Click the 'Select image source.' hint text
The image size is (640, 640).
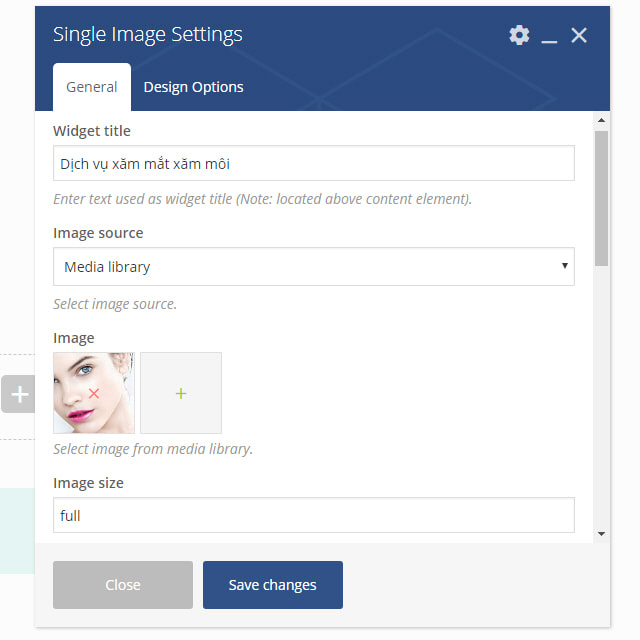coord(115,304)
